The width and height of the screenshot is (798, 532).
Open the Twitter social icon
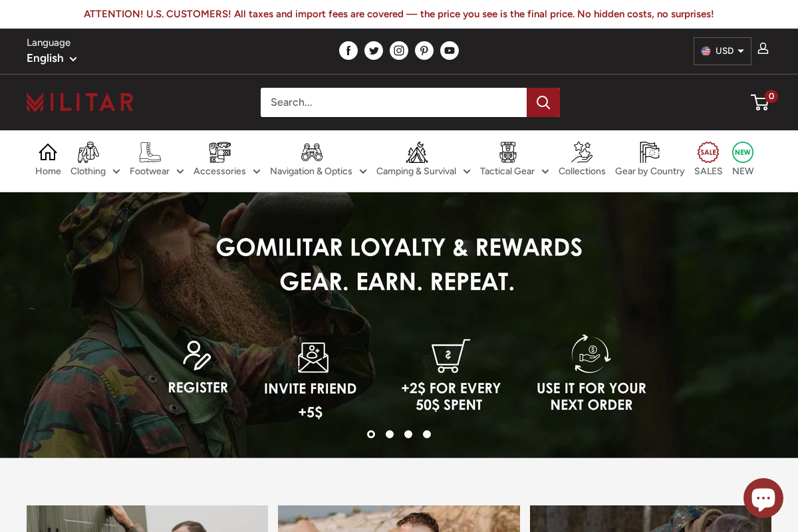374,51
